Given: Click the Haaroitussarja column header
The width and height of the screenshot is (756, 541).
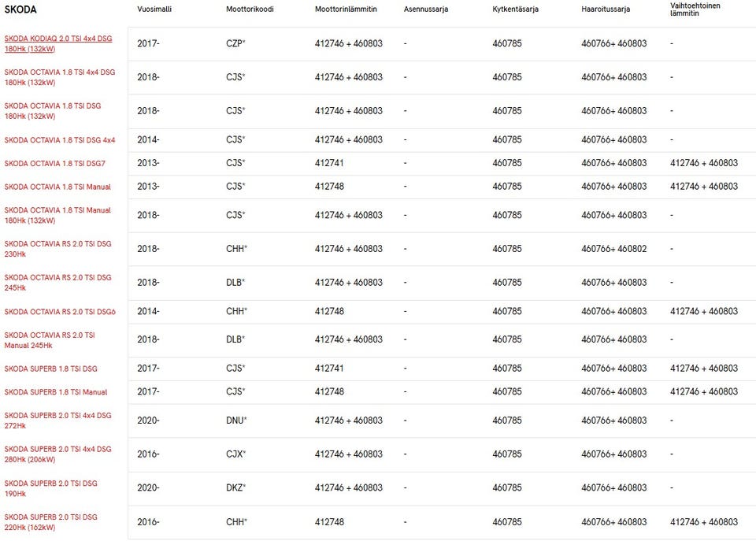Looking at the screenshot, I should click(x=606, y=10).
